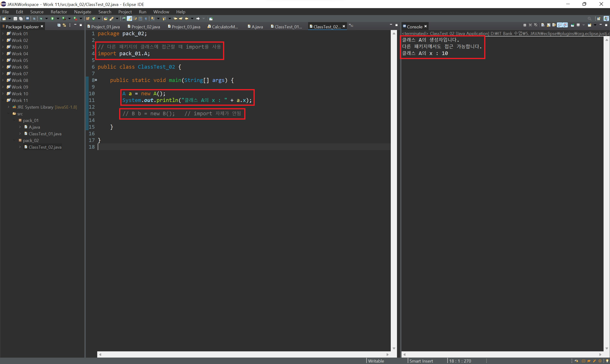Click the editor horizontal scrollbar
The image size is (610, 364).
244,354
